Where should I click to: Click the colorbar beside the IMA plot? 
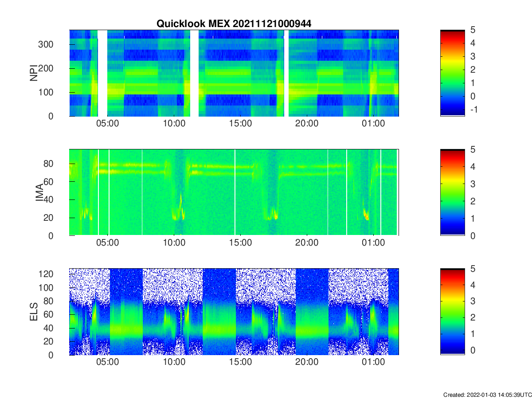[452, 192]
